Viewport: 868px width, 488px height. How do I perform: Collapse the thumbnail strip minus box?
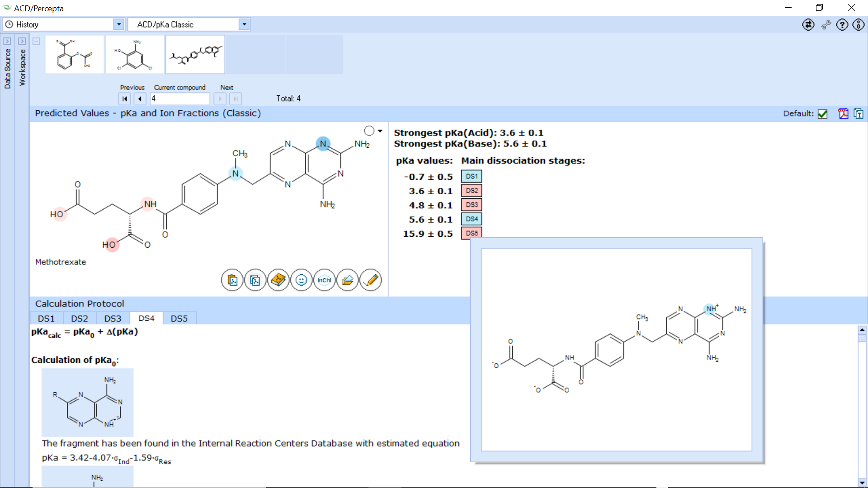37,41
